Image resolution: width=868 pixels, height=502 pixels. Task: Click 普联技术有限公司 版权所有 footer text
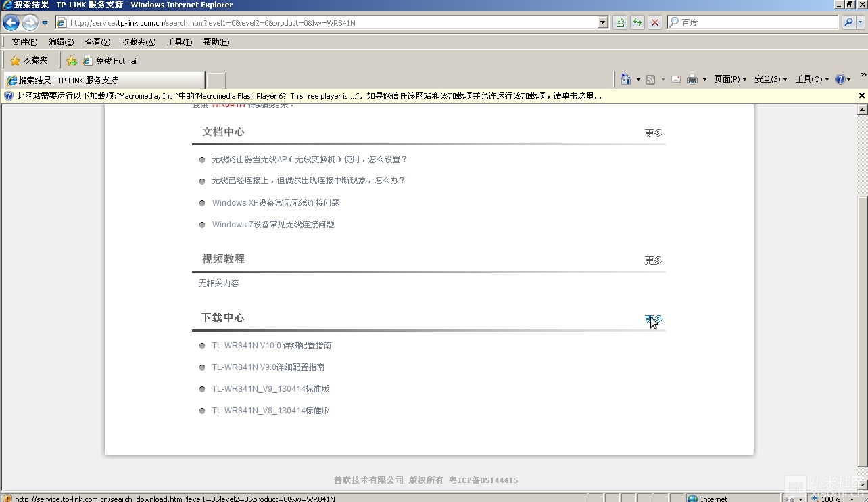click(x=388, y=480)
